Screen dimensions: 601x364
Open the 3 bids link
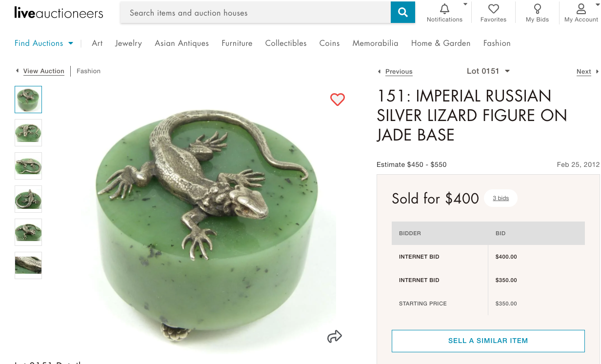click(x=501, y=198)
